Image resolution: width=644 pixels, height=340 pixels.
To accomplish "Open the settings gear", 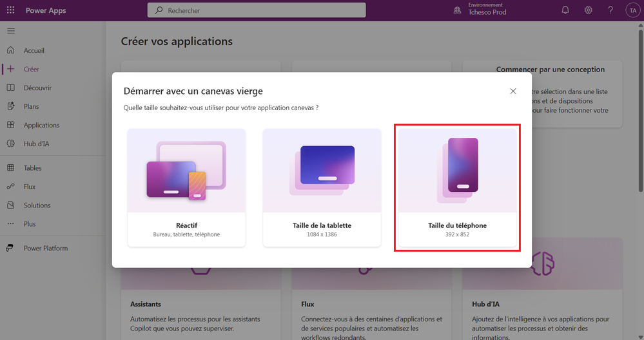I will pos(588,10).
